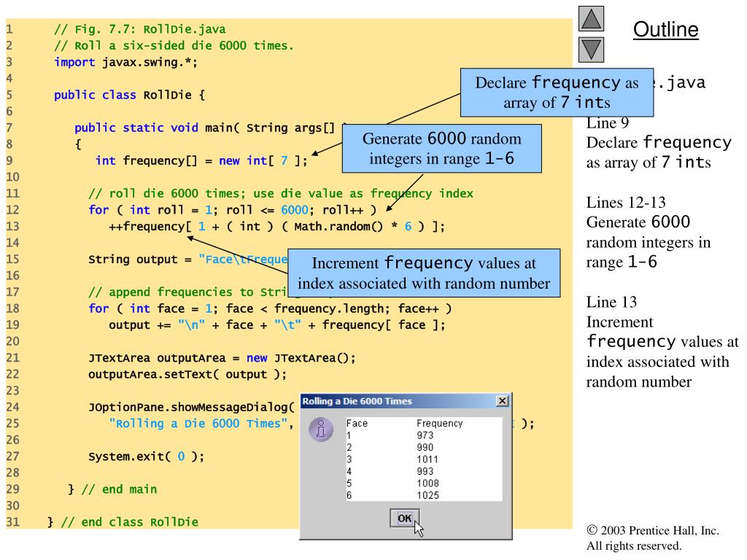Click the up arrow navigation button
Screen dimensions: 747x560
tap(591, 18)
